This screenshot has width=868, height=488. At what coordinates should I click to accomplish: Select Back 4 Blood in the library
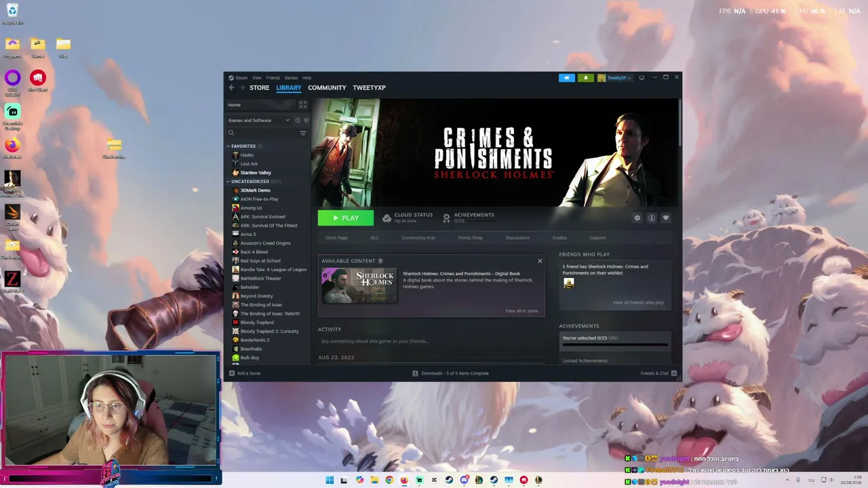[x=254, y=252]
